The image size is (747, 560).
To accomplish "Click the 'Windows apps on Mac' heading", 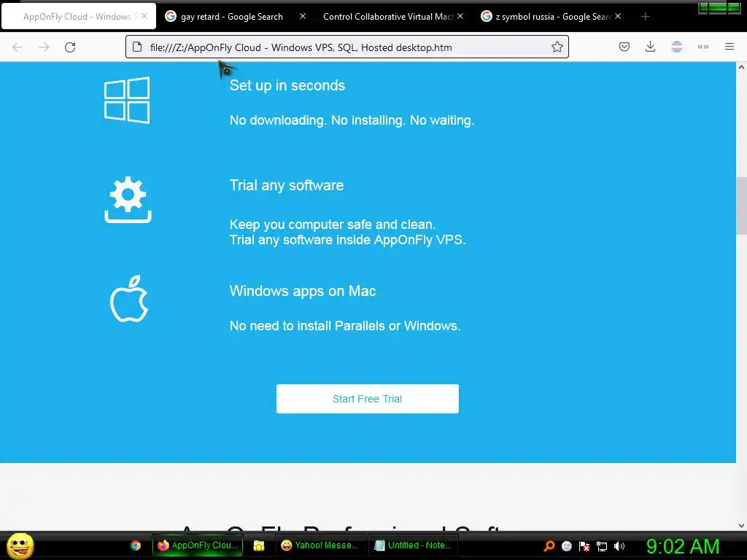I will pyautogui.click(x=303, y=291).
